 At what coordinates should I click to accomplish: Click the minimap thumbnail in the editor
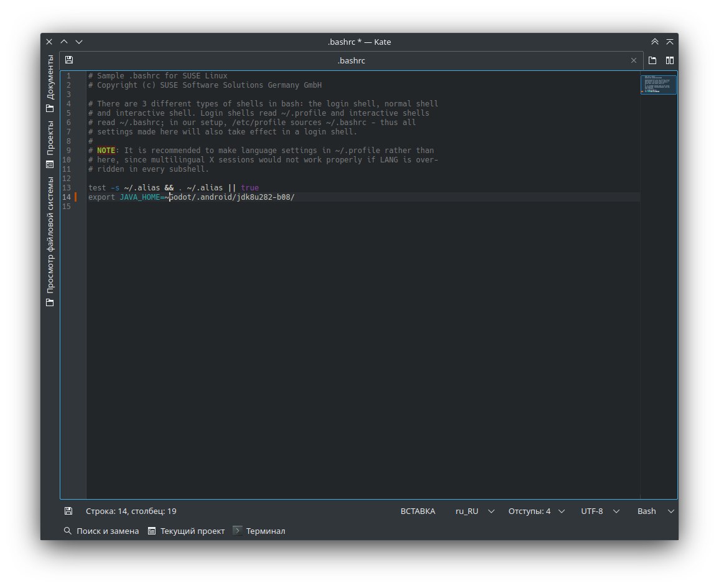(x=659, y=85)
